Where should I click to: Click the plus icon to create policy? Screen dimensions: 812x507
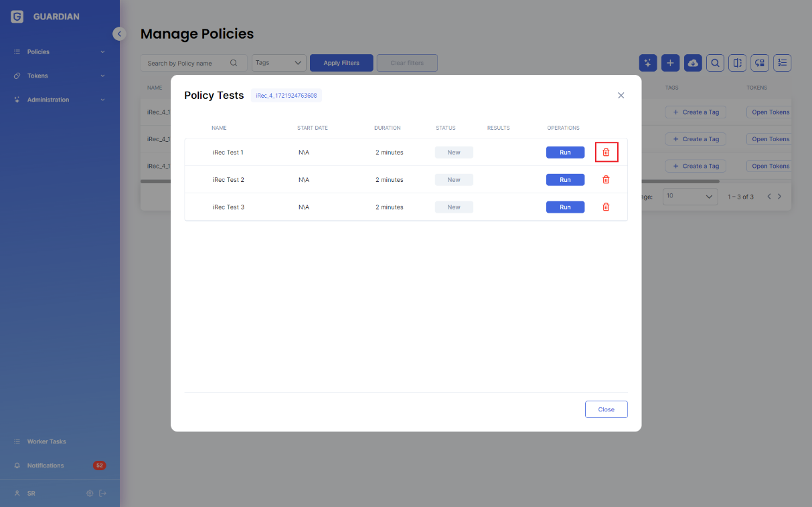[x=671, y=63]
